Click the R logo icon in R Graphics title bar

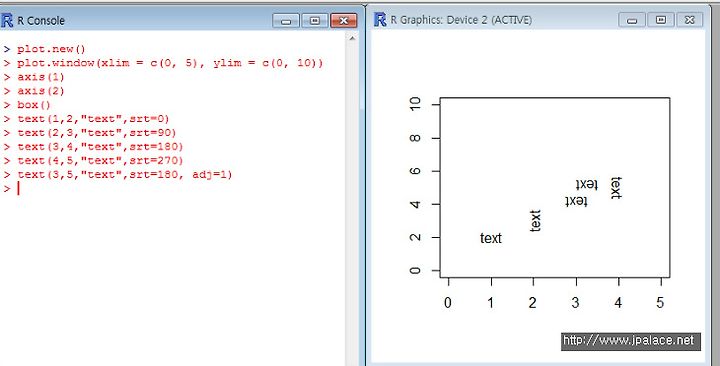click(380, 20)
